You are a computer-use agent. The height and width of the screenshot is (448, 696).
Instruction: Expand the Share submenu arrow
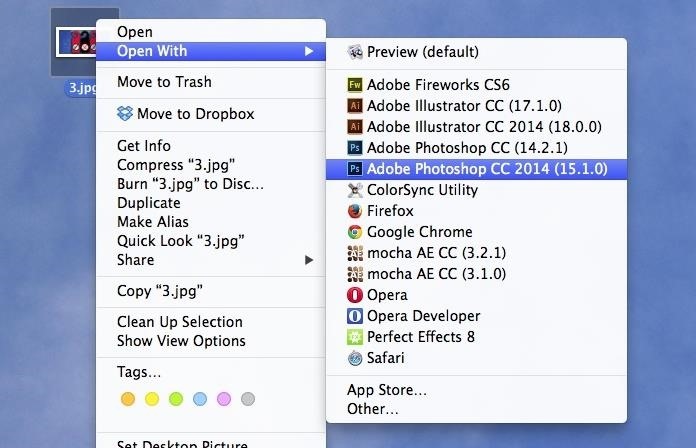point(309,260)
